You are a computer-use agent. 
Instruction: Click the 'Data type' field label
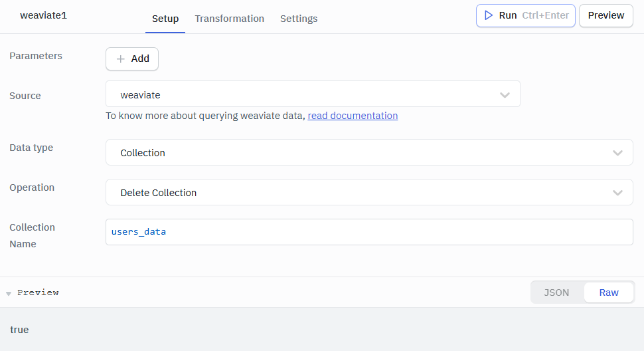[x=31, y=148]
